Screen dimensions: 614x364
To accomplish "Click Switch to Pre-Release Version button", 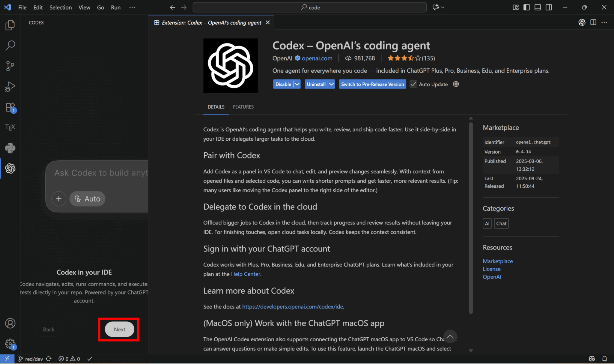I will [372, 84].
